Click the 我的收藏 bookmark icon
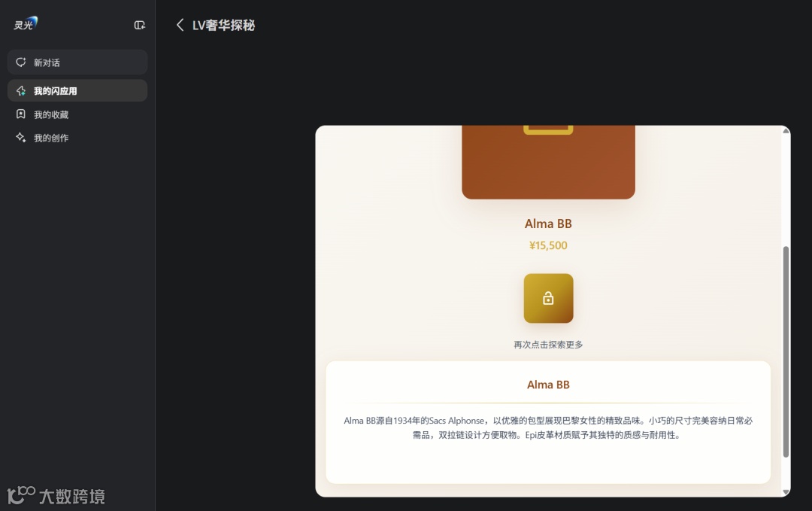The width and height of the screenshot is (812, 511). pos(21,114)
